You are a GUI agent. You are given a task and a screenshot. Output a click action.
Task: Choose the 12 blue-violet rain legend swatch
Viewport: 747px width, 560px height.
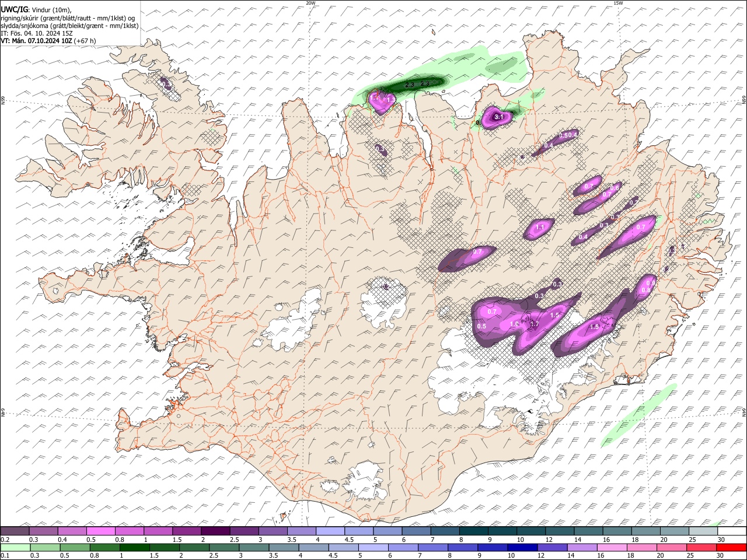point(553,548)
